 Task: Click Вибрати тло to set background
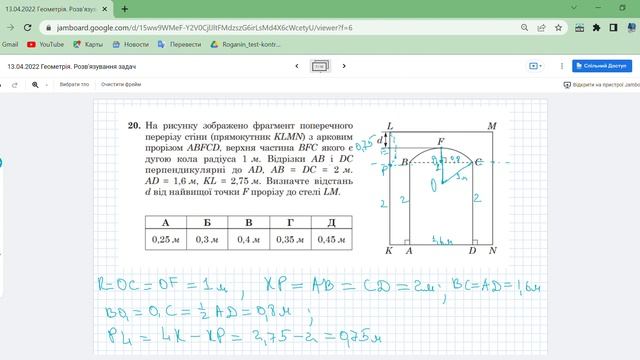click(x=74, y=84)
